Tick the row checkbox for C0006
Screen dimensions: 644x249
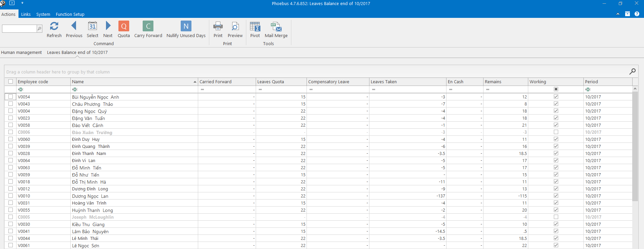[x=10, y=132]
